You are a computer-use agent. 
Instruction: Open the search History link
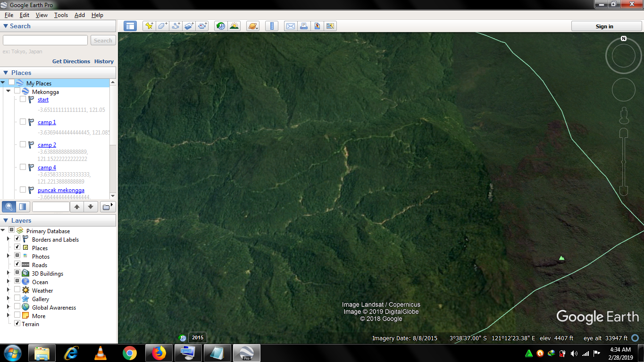click(x=104, y=61)
